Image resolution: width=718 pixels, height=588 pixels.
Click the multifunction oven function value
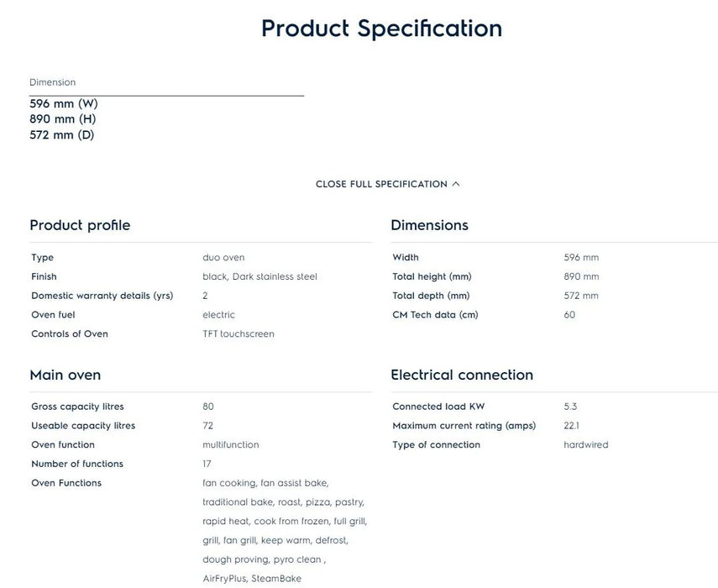click(231, 445)
